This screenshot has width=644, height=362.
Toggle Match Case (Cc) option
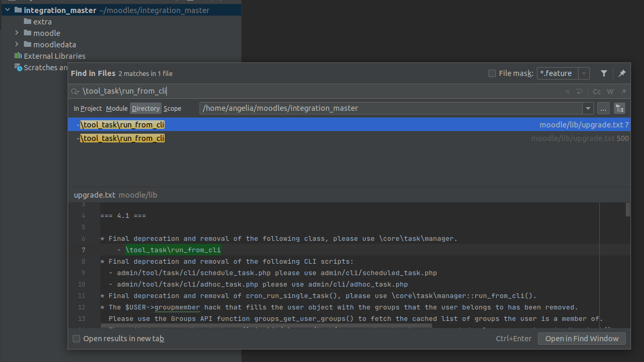[597, 92]
